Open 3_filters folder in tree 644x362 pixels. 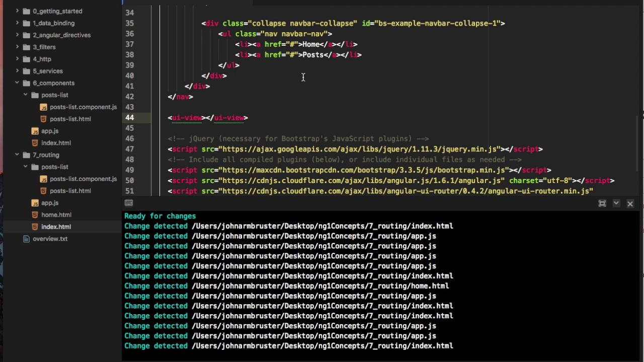[44, 47]
